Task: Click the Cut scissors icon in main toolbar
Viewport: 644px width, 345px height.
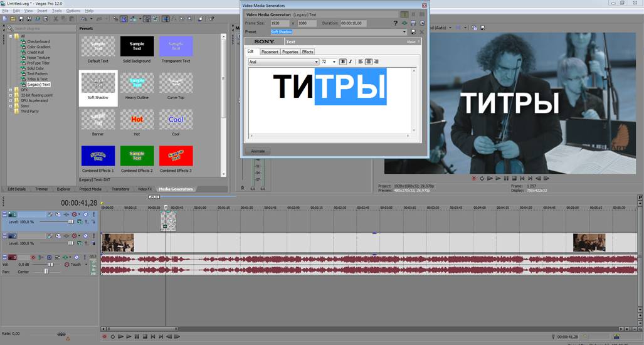Action: click(55, 18)
